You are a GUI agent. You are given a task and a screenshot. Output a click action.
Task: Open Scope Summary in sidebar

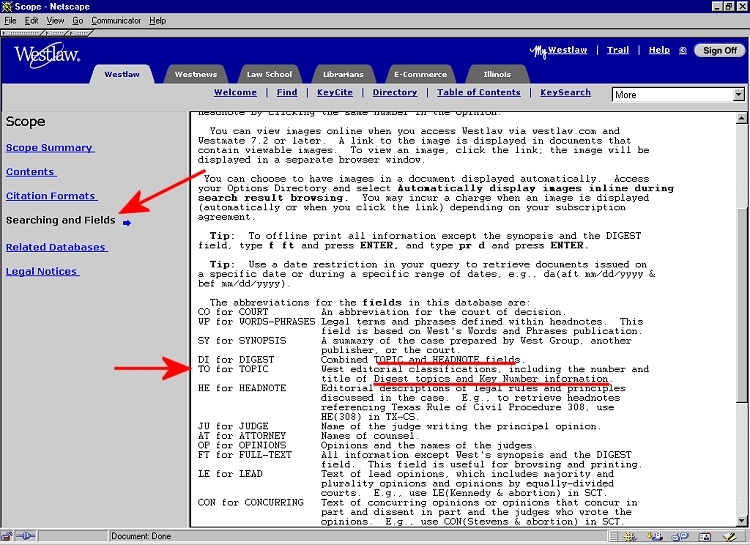[x=50, y=148]
